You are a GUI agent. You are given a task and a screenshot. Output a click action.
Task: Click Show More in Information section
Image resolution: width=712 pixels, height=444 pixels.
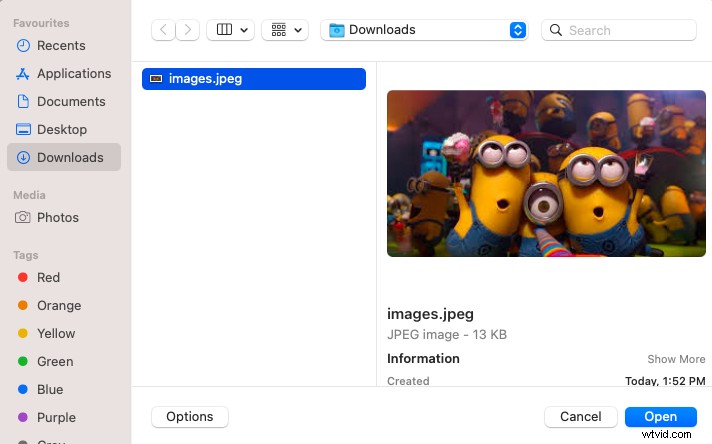coord(676,359)
